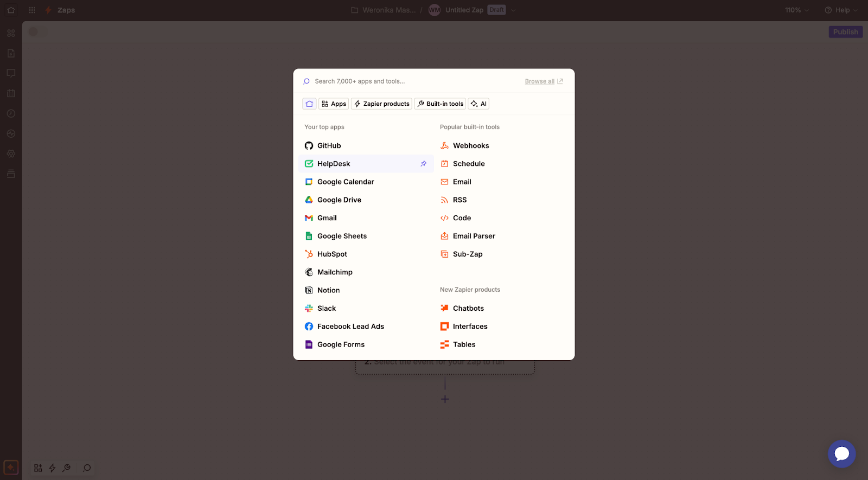Select the Google Sheets app

[366, 236]
